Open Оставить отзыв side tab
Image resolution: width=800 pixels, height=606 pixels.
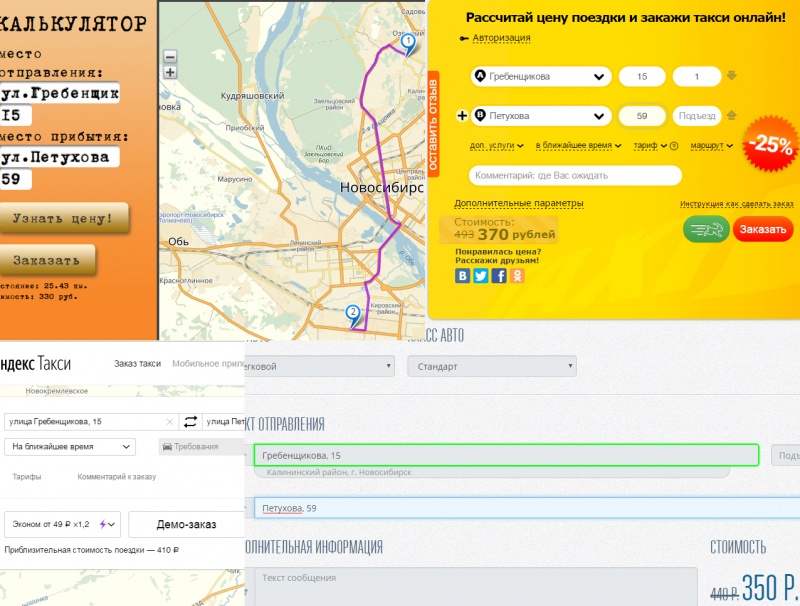tap(433, 124)
